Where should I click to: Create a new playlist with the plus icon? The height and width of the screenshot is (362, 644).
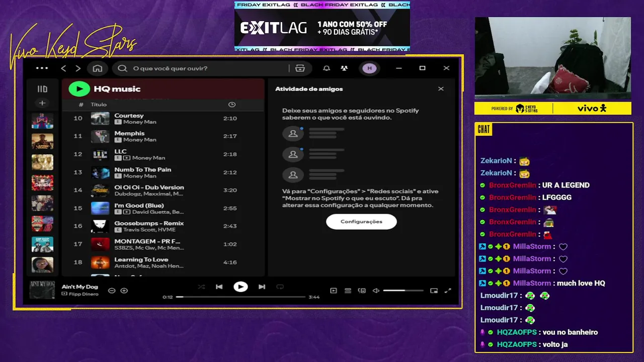coord(42,103)
